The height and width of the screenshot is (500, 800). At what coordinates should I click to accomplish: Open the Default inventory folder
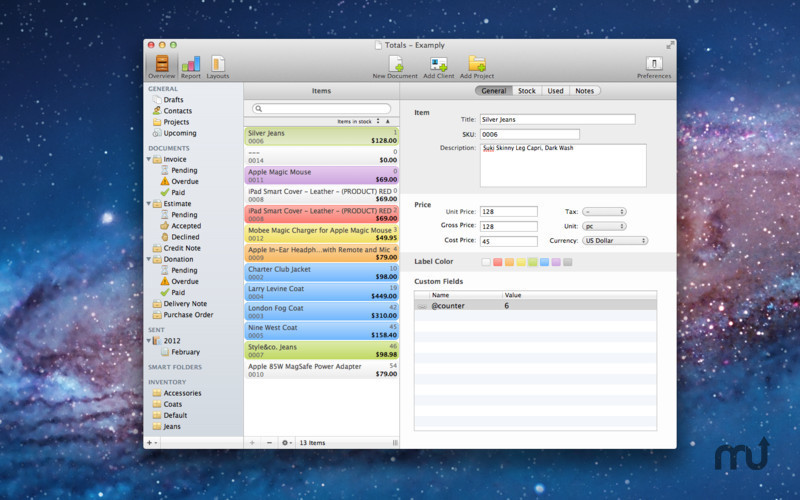[x=170, y=415]
